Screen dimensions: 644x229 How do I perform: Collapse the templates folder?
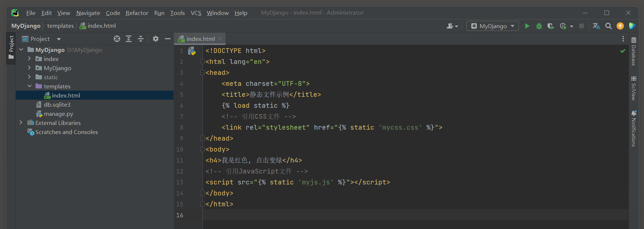pyautogui.click(x=30, y=86)
